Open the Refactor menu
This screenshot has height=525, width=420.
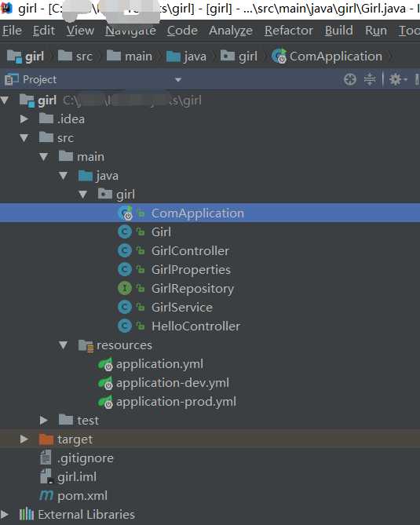click(x=289, y=31)
